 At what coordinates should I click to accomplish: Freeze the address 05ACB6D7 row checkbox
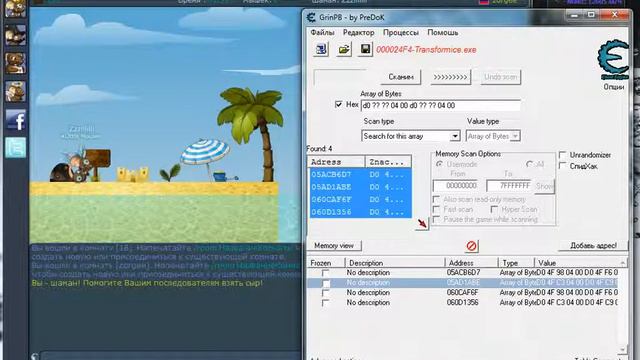click(x=325, y=273)
